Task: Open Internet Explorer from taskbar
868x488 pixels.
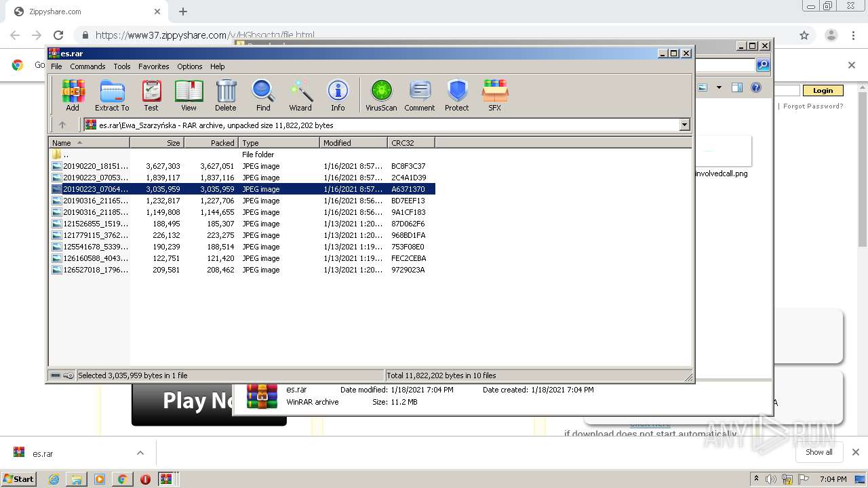Action: coord(54,479)
